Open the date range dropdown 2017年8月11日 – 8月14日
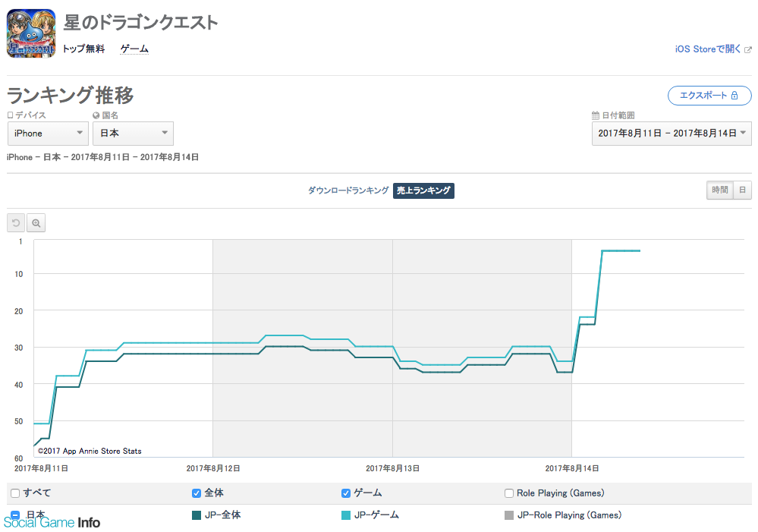 [x=672, y=134]
